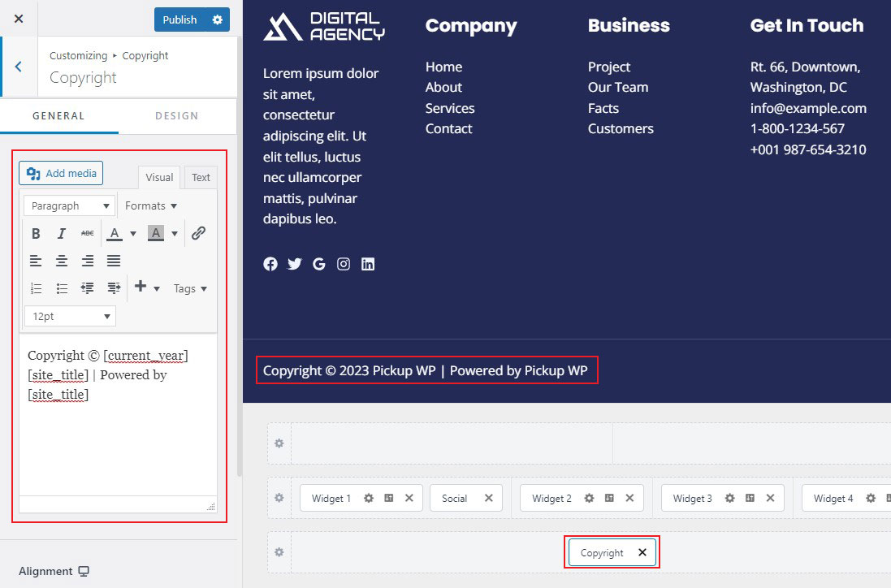Viewport: 891px width, 588px height.
Task: Click the plus insert icon
Action: [x=141, y=287]
